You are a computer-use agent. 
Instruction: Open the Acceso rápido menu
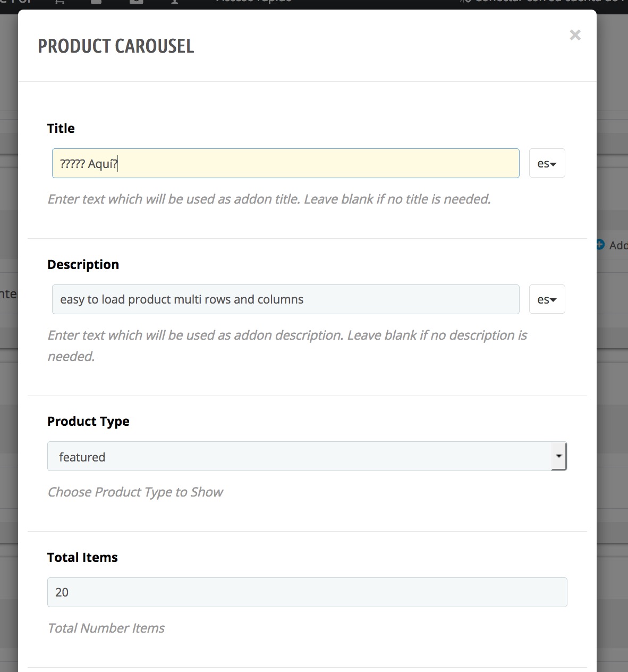click(254, 2)
